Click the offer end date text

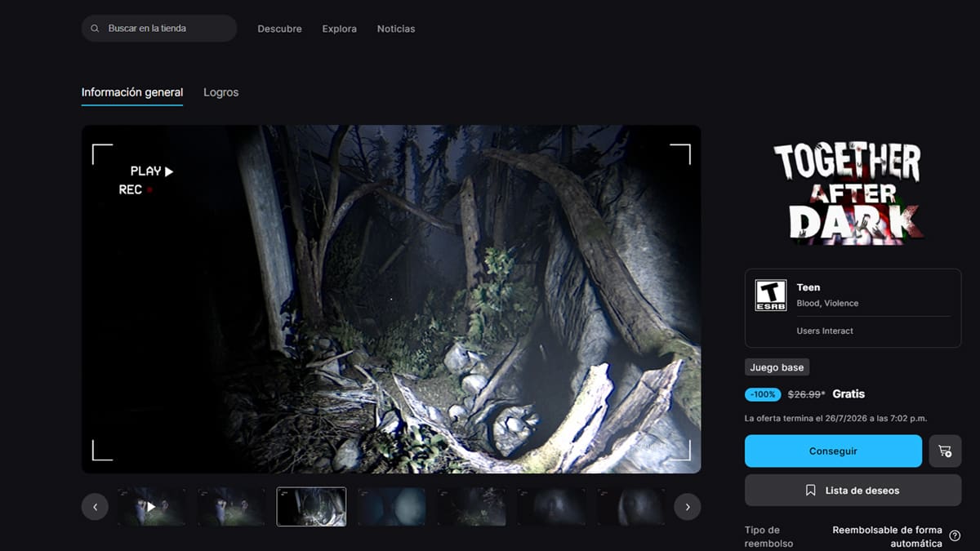pos(835,418)
